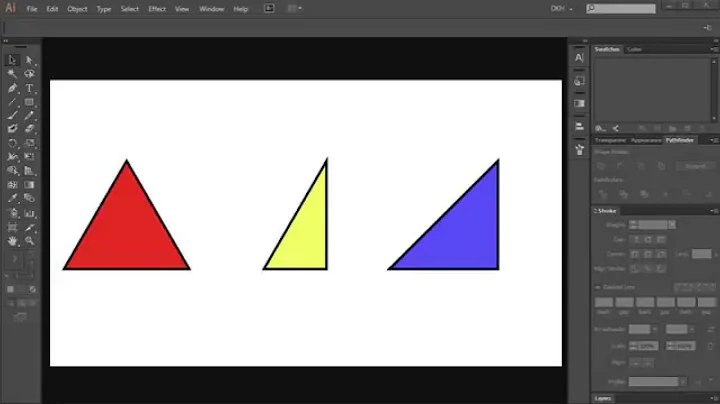The image size is (720, 404).
Task: Select the Mesh tool
Action: click(12, 185)
